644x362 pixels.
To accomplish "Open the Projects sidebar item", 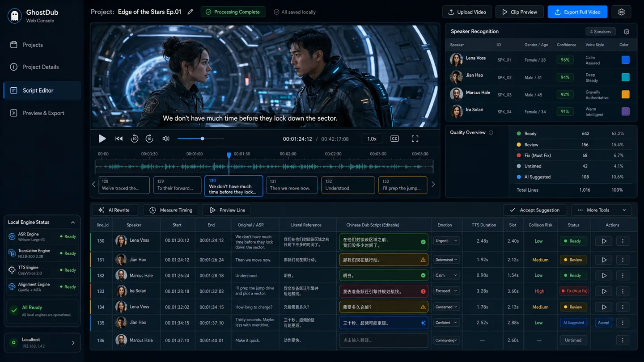I will coord(42,45).
